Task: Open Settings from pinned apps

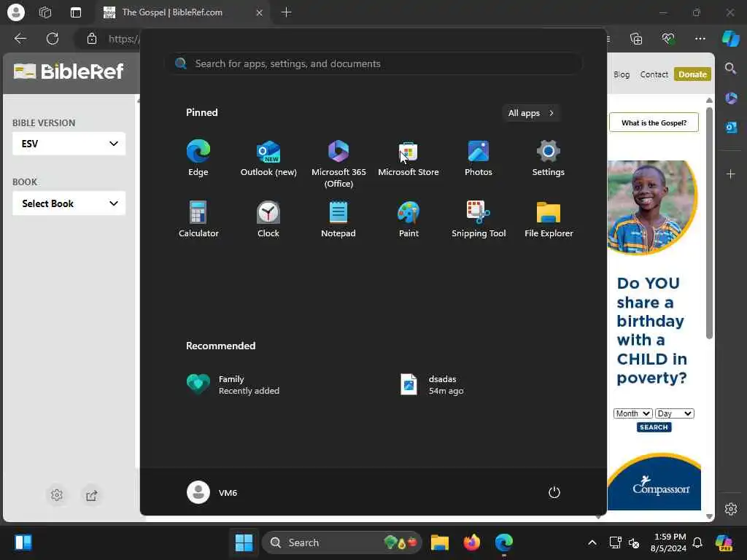Action: (x=549, y=158)
